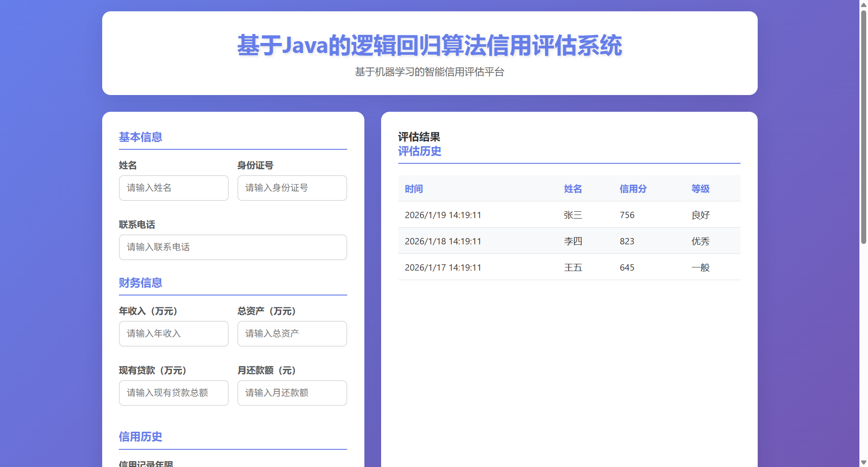Click the 姓名 name input field
The image size is (868, 467).
tap(174, 188)
